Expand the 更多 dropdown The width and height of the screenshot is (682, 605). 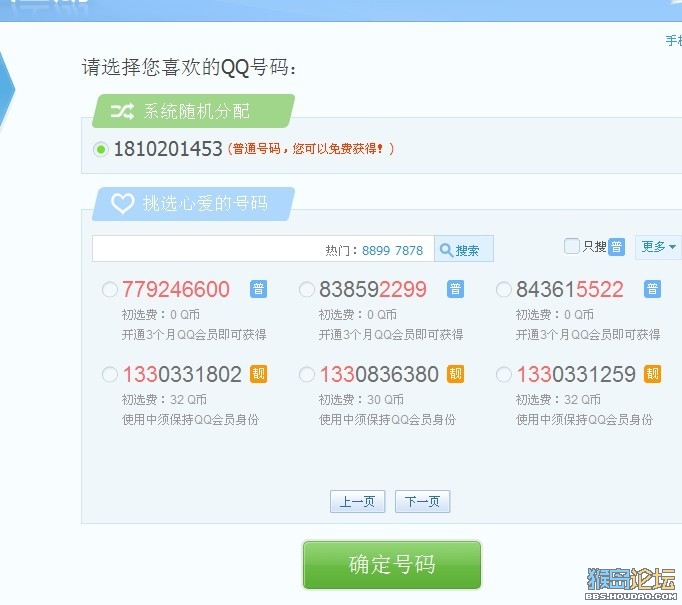tap(659, 247)
